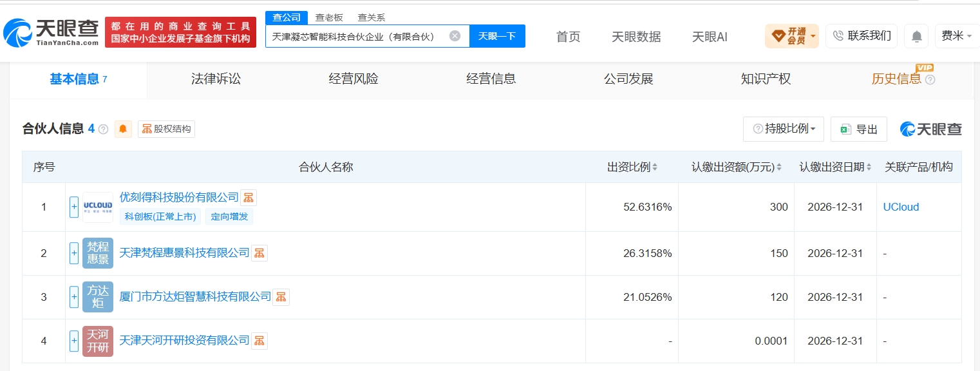The image size is (980, 371).
Task: Expand row 3 plus button for 方达炬
Action: pyautogui.click(x=74, y=297)
